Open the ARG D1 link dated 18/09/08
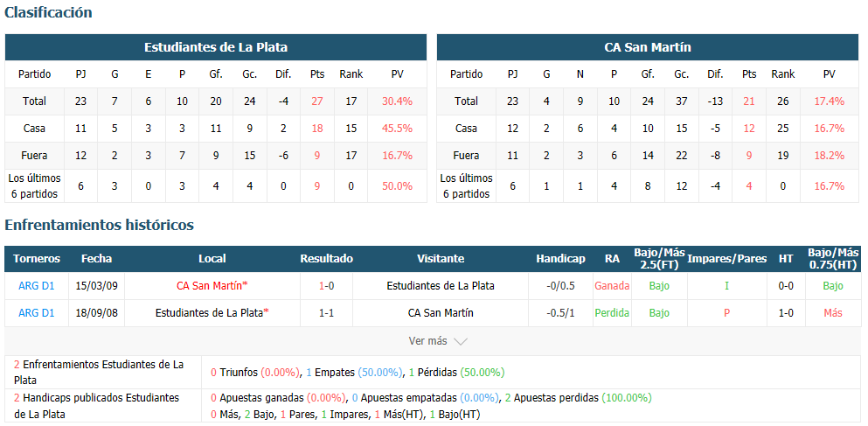Image resolution: width=868 pixels, height=426 pixels. (x=37, y=313)
